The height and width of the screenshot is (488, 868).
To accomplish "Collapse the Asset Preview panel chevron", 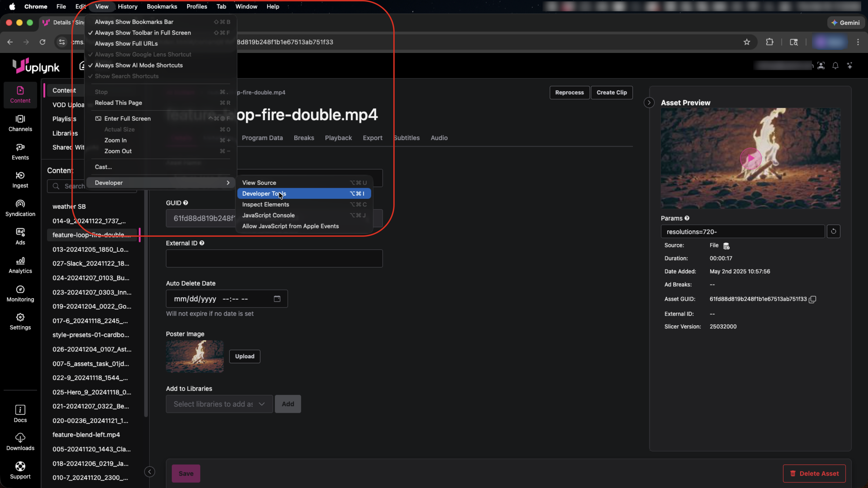I will tap(649, 103).
